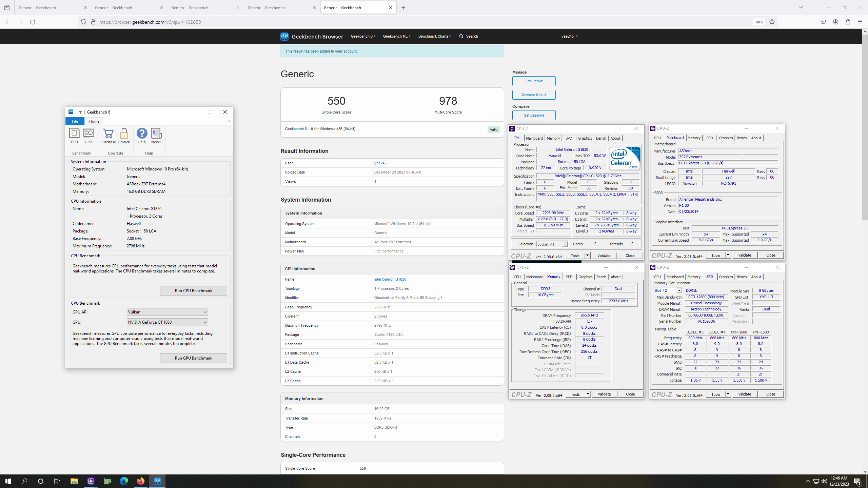The image size is (868, 488).
Task: Open the Benchmark Charts navbar dropdown
Action: (435, 36)
